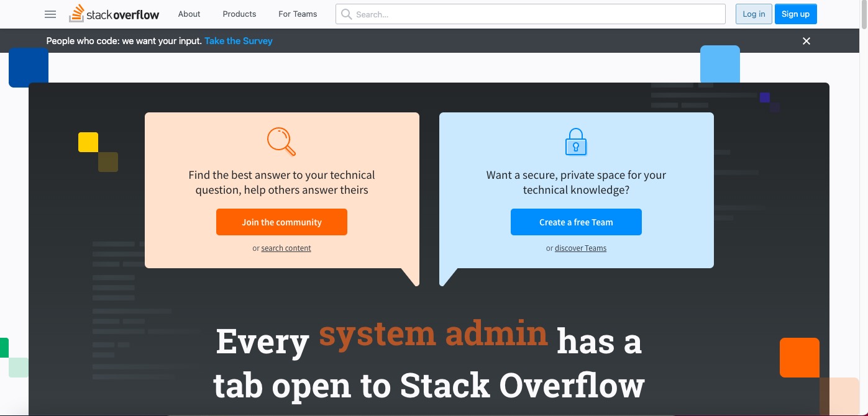Follow the search content link

[x=286, y=248]
